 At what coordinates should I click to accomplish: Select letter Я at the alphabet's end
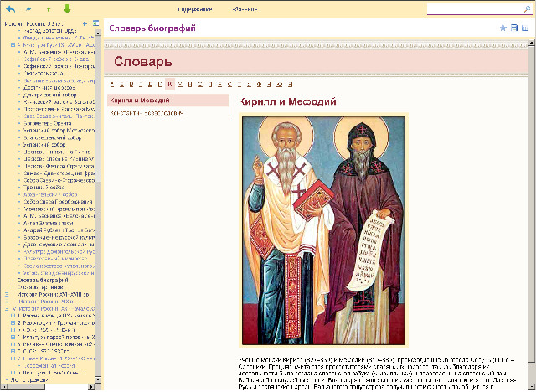pyautogui.click(x=290, y=85)
